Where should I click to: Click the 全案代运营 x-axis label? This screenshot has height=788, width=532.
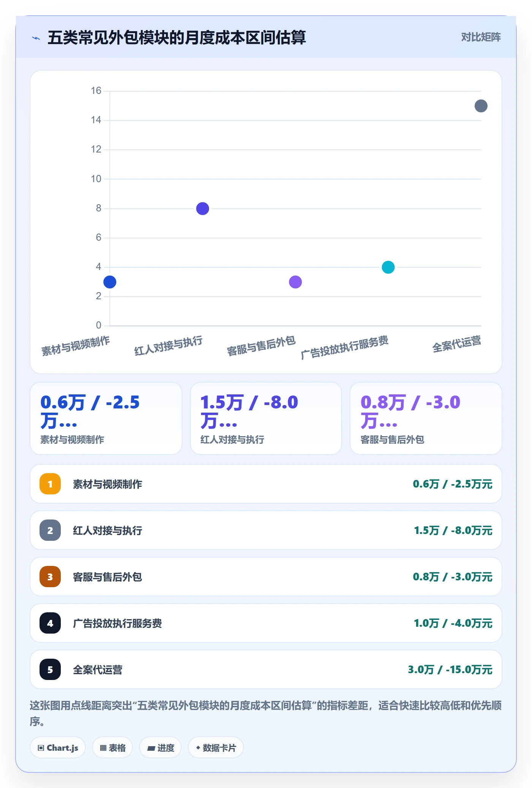coord(457,344)
